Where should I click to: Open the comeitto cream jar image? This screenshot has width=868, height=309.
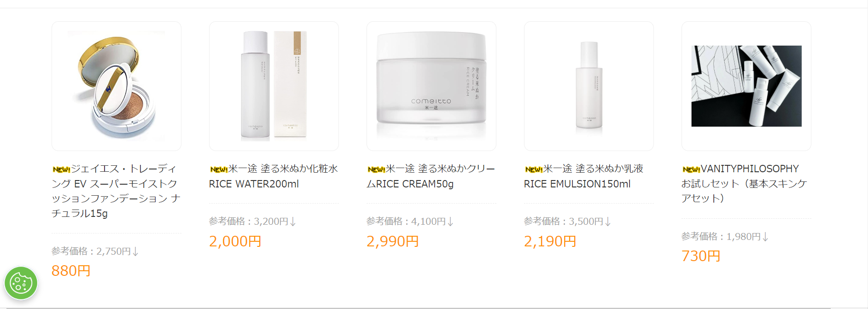[x=431, y=86]
